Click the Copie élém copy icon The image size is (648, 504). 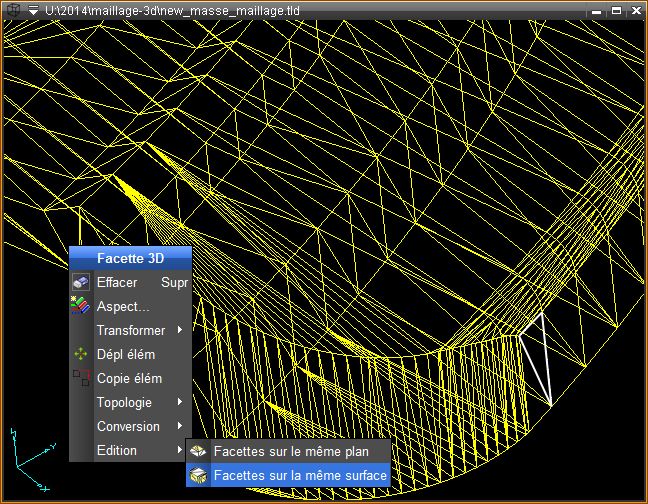(x=81, y=378)
